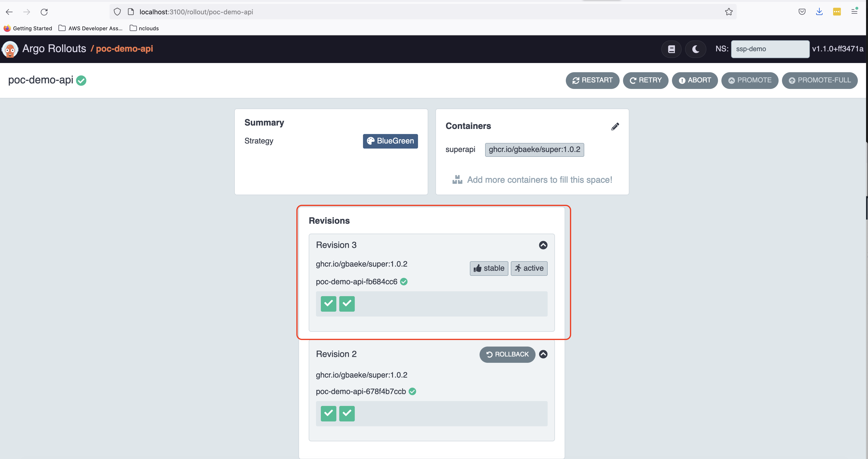Toggle dark mode moon icon
The width and height of the screenshot is (868, 459).
click(x=695, y=49)
